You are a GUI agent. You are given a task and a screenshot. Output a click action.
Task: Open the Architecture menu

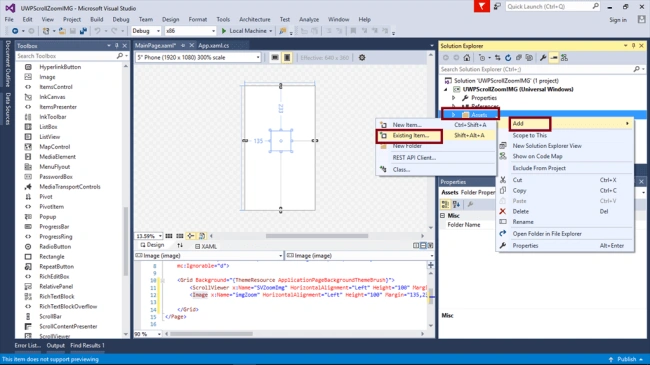coord(255,19)
